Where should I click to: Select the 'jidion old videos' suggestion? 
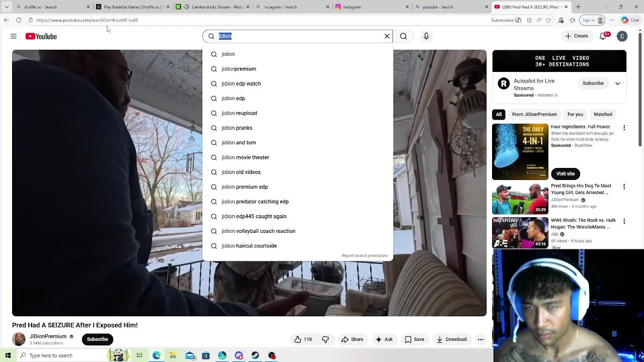pyautogui.click(x=298, y=172)
